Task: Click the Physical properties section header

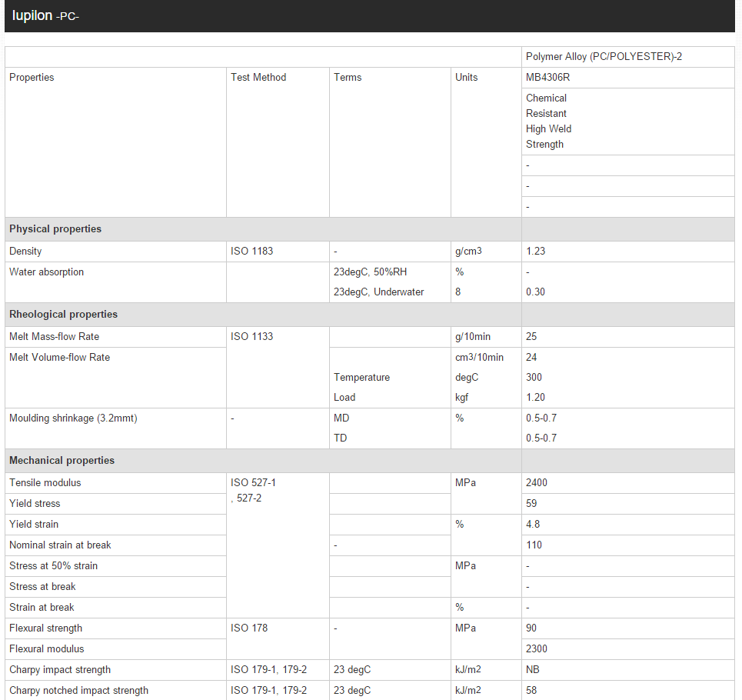Action: pos(55,229)
